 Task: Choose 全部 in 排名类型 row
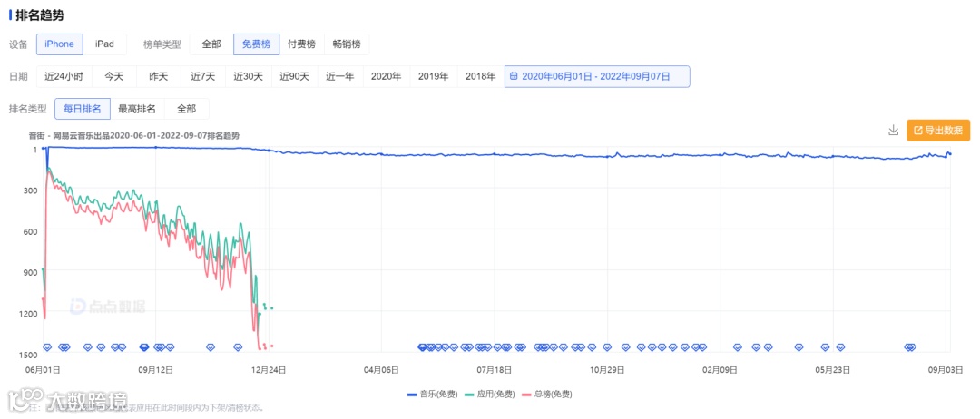186,109
